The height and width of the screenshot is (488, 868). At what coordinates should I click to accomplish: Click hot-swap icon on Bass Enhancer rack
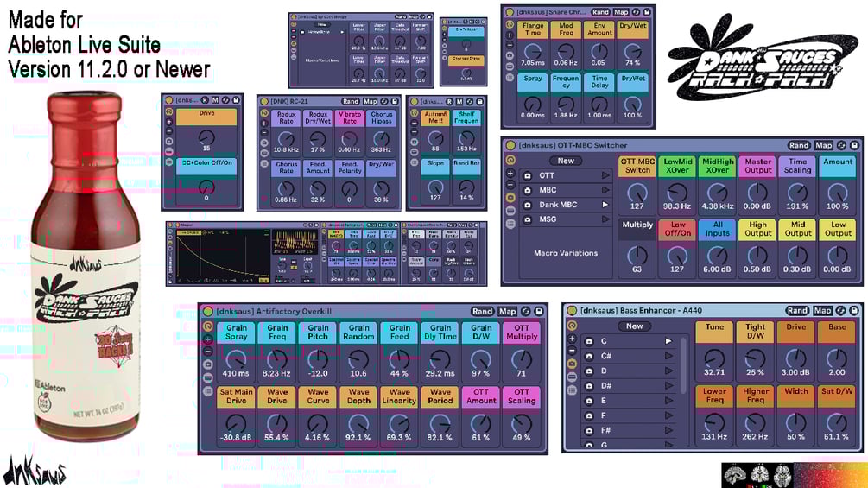click(841, 310)
